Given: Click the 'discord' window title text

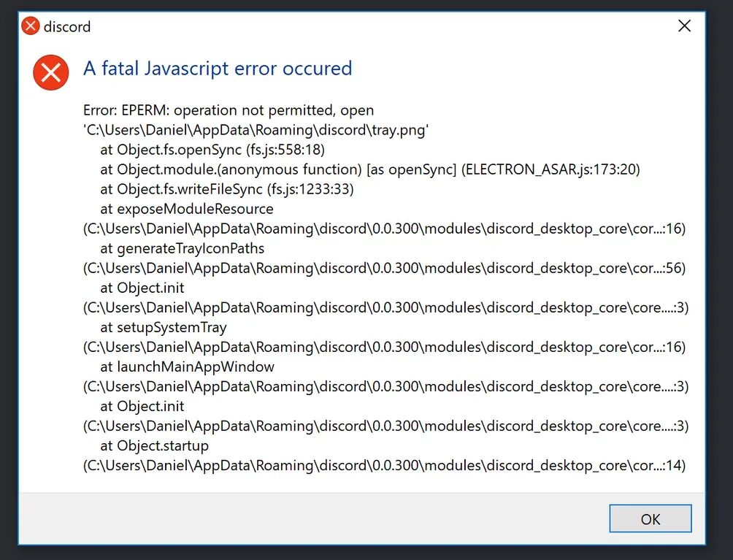Looking at the screenshot, I should (67, 27).
